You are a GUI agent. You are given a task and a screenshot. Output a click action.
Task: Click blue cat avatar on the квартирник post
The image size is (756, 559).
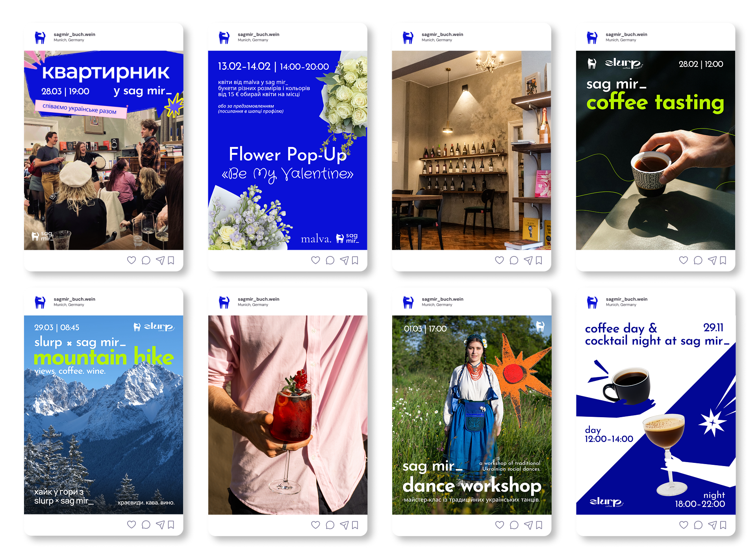tap(40, 37)
